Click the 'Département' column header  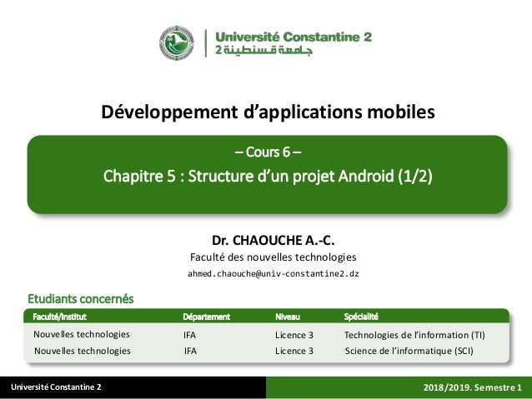pos(206,317)
